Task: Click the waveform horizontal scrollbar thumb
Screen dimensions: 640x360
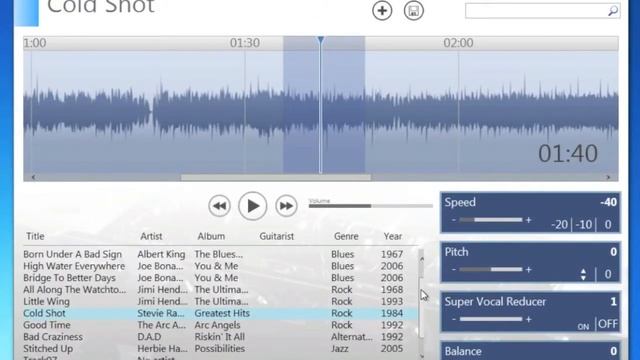Action: click(276, 178)
